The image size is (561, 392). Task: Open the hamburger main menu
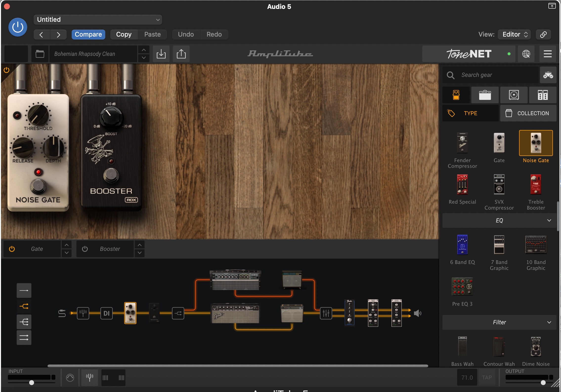(x=548, y=54)
